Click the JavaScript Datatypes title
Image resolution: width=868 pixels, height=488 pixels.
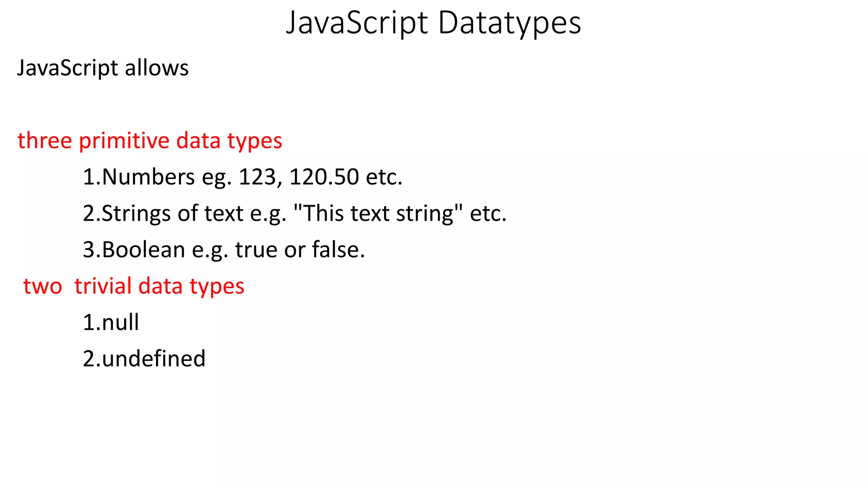tap(433, 23)
